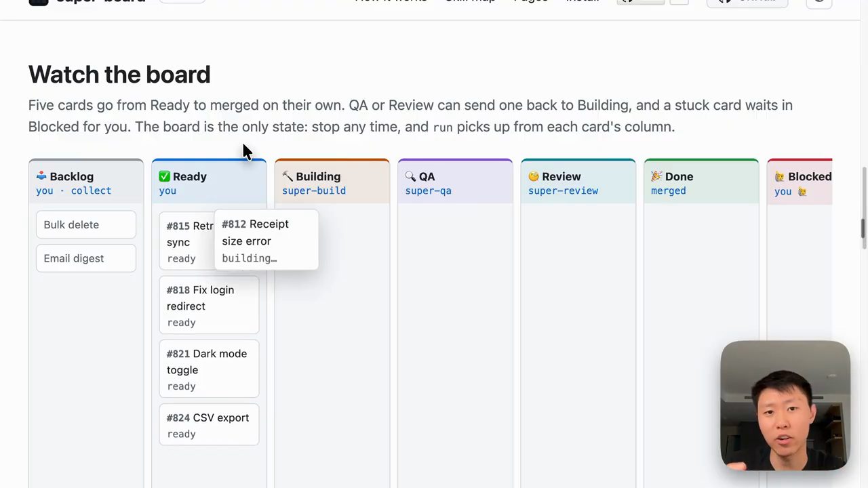Click the 'Watch the board' heading
Image resolution: width=868 pixels, height=488 pixels.
pos(119,75)
